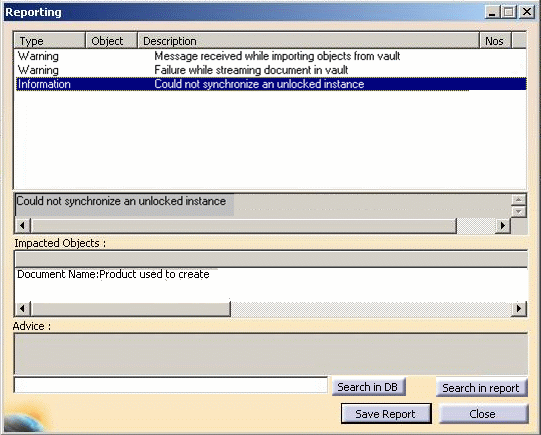541x435 pixels.
Task: Click the Impacted Objects horizontal scrollbar thumb
Action: point(131,308)
